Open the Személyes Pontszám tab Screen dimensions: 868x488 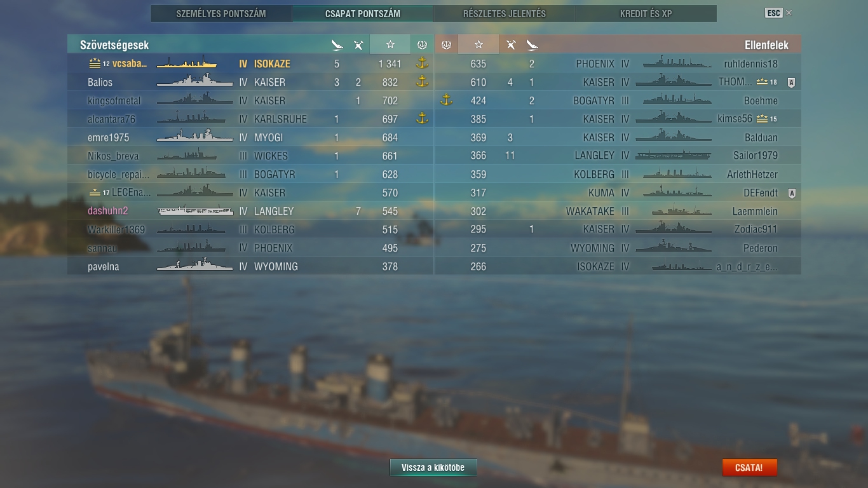(x=221, y=13)
